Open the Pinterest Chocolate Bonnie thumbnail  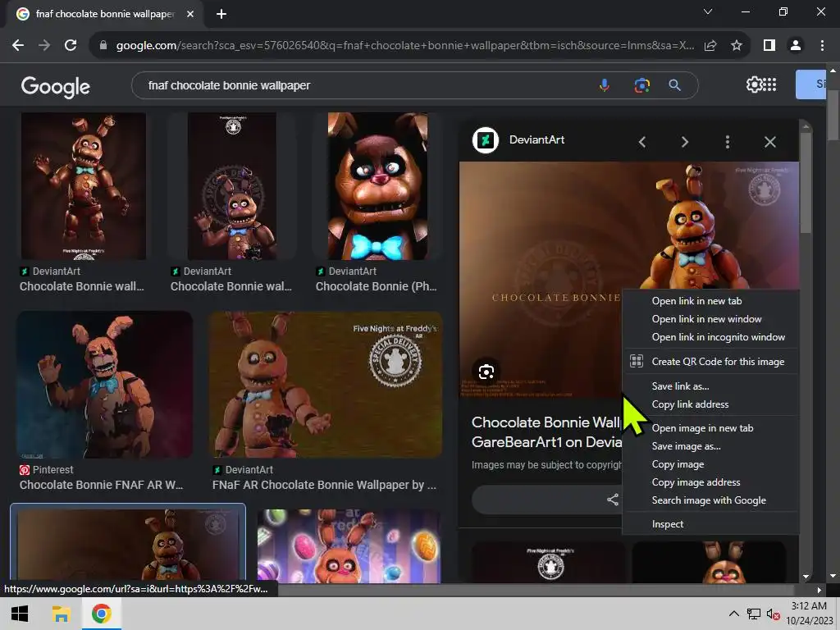tap(104, 385)
